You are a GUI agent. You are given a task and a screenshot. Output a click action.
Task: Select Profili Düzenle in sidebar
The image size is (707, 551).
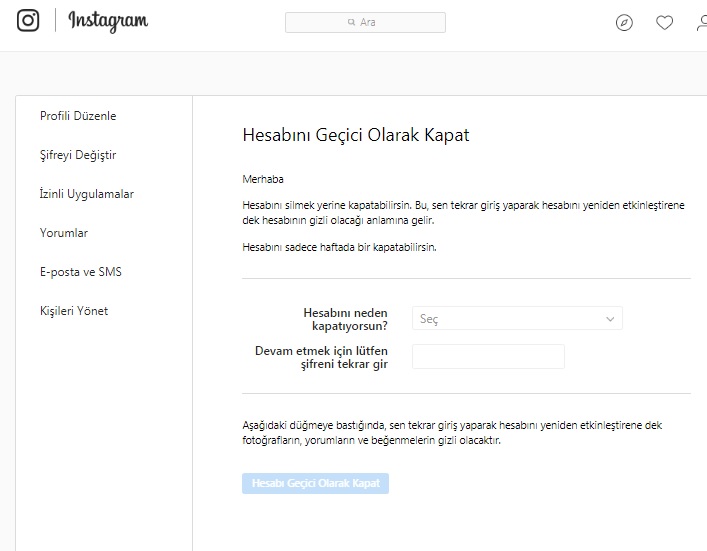[x=78, y=116]
